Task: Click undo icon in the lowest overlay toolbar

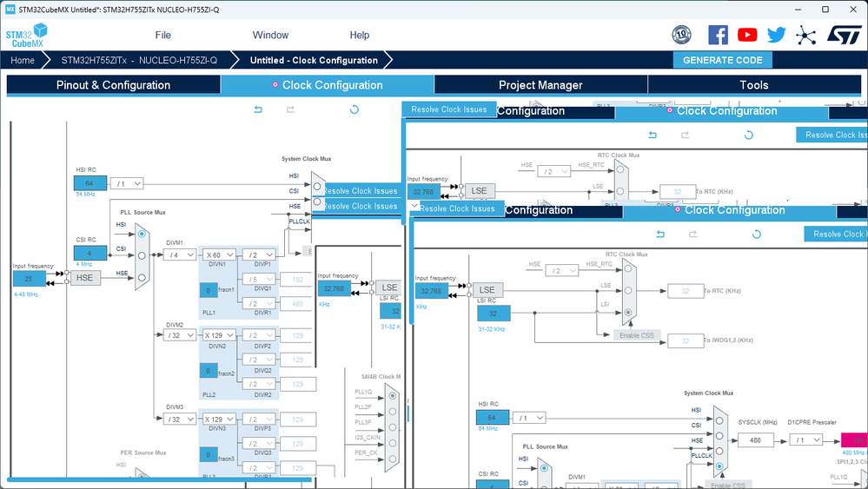Action: pyautogui.click(x=660, y=234)
